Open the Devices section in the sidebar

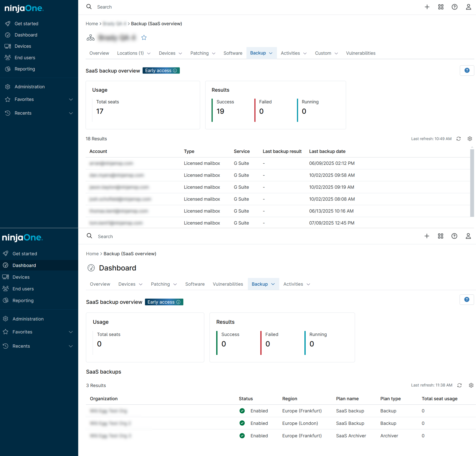23,46
